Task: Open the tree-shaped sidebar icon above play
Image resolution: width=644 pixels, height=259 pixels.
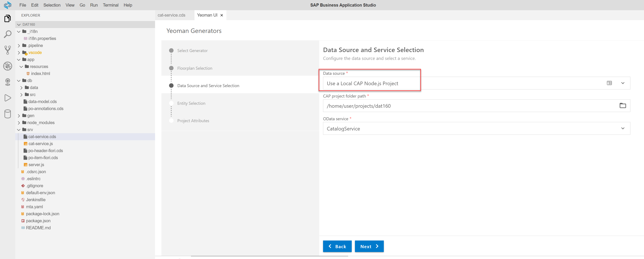Action: [x=7, y=82]
